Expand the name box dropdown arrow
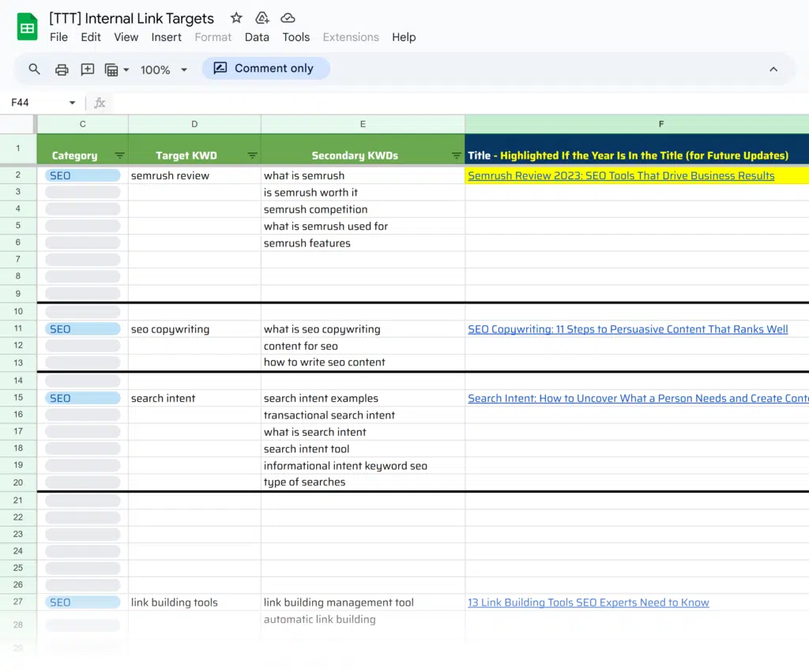809x672 pixels. click(x=72, y=103)
